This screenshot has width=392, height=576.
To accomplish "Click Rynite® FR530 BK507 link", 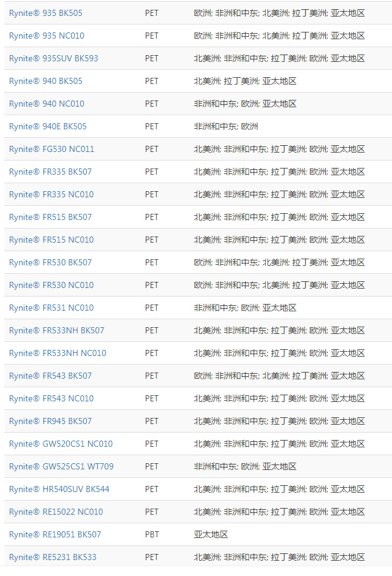I will point(50,263).
